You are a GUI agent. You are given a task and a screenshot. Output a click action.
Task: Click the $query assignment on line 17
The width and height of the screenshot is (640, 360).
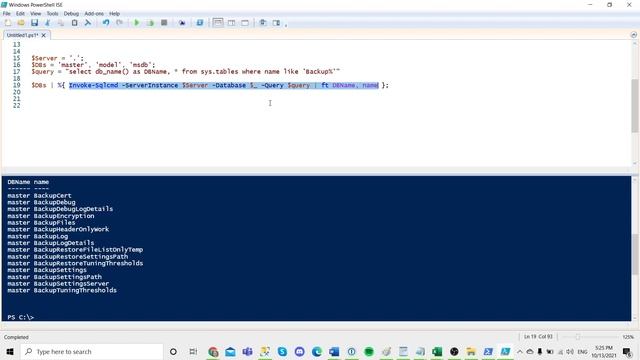click(x=186, y=71)
